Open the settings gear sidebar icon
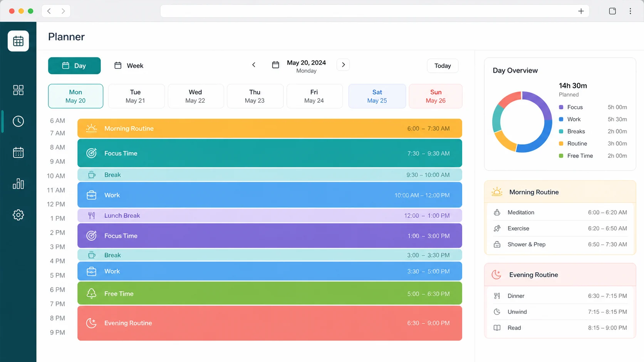Image resolution: width=644 pixels, height=362 pixels. click(x=18, y=215)
